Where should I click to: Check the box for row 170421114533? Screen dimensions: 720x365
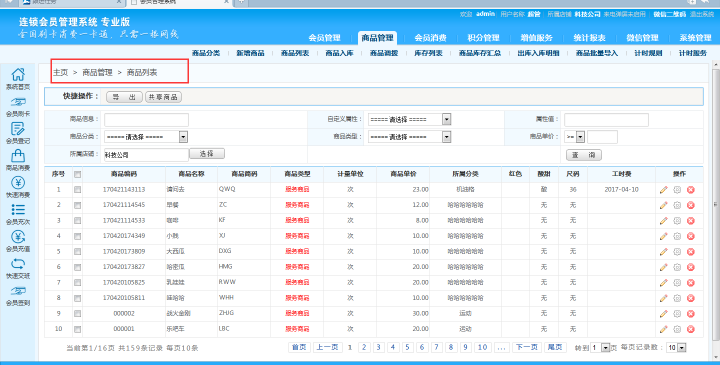coord(78,221)
